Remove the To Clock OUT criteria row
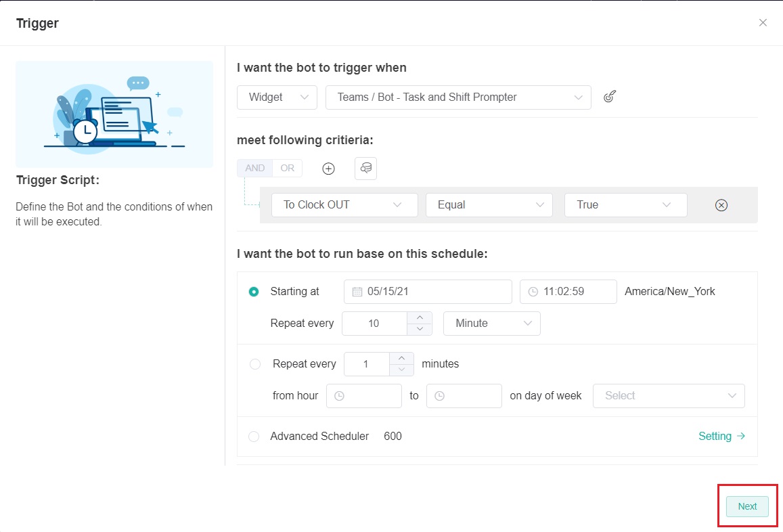The image size is (783, 532). [721, 205]
